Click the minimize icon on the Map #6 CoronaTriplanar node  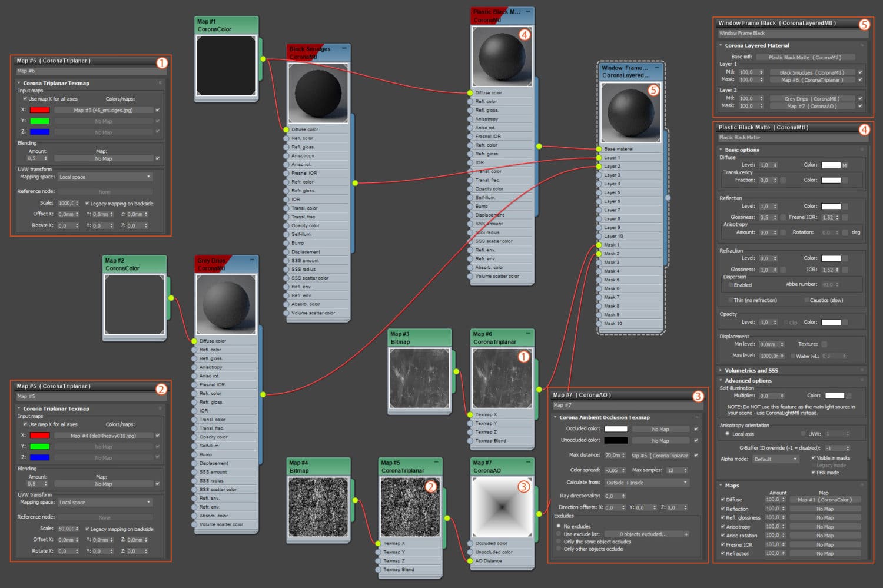[x=528, y=331]
